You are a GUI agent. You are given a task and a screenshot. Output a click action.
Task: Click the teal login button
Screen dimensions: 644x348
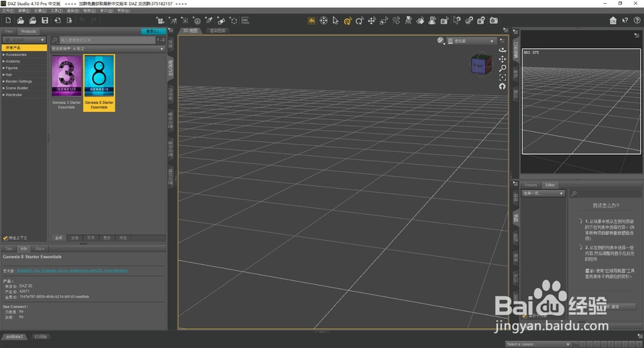point(153,31)
